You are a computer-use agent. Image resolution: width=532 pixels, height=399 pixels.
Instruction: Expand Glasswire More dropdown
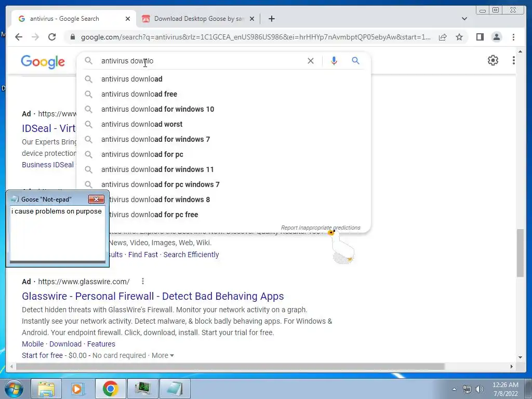(163, 355)
